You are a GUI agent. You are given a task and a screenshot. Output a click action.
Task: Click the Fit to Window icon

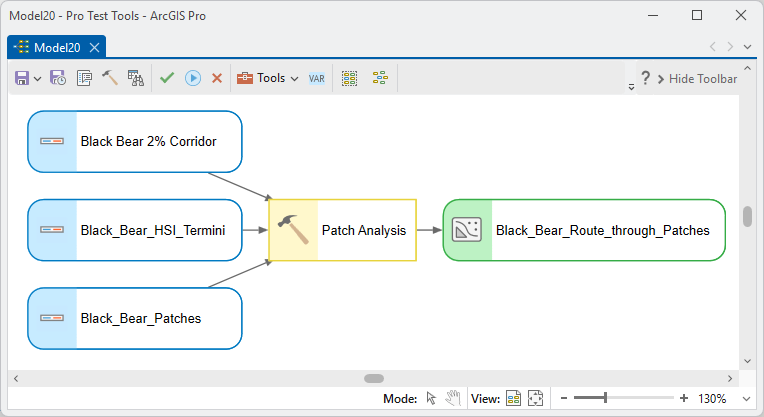pyautogui.click(x=535, y=398)
